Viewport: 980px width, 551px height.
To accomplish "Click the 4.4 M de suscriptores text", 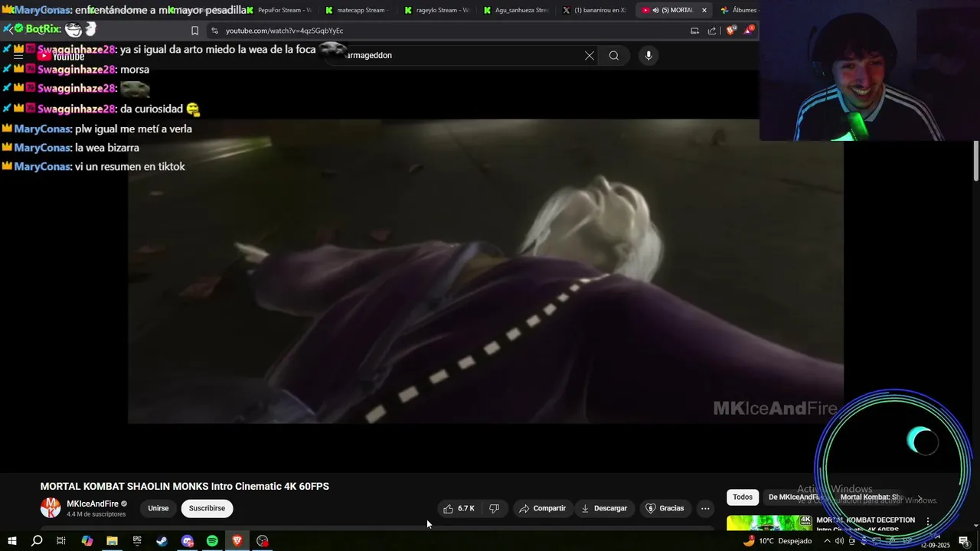I will 96,514.
